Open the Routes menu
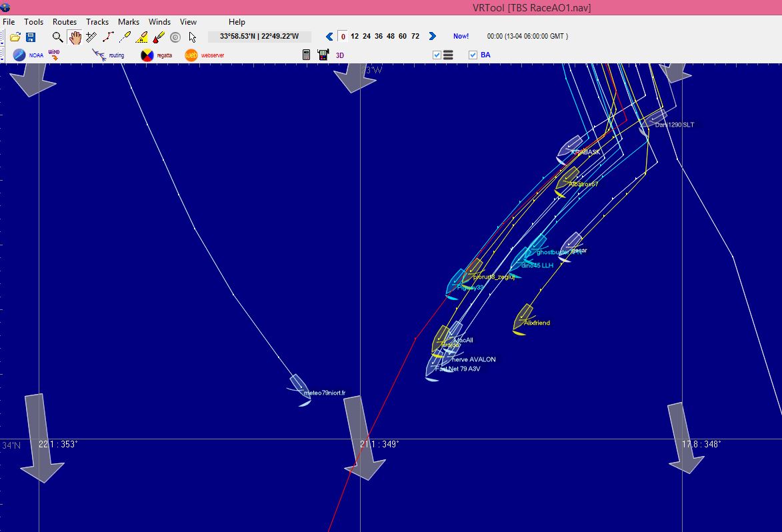 click(65, 22)
